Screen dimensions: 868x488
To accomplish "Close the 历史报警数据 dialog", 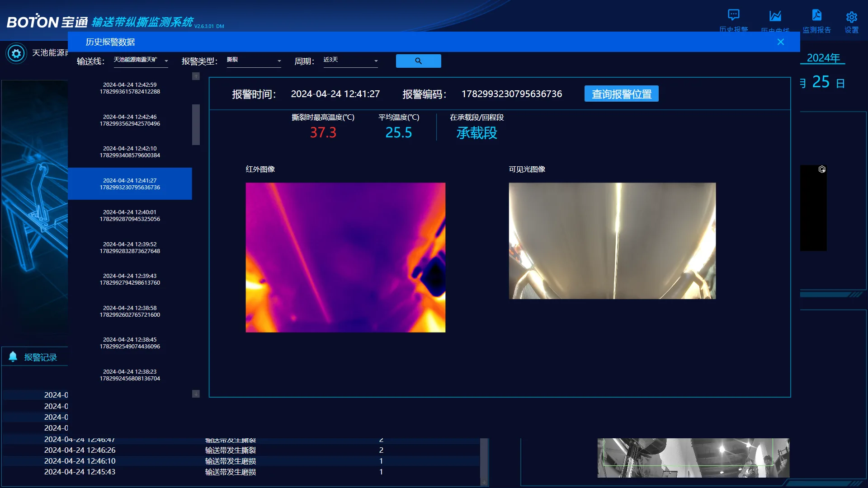I will (x=780, y=42).
